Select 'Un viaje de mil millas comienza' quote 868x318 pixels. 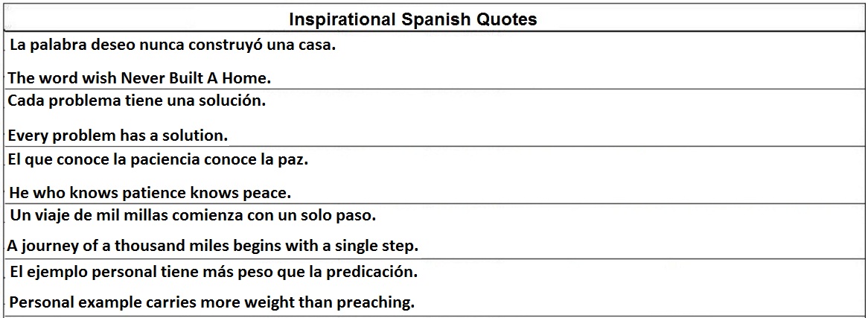194,216
